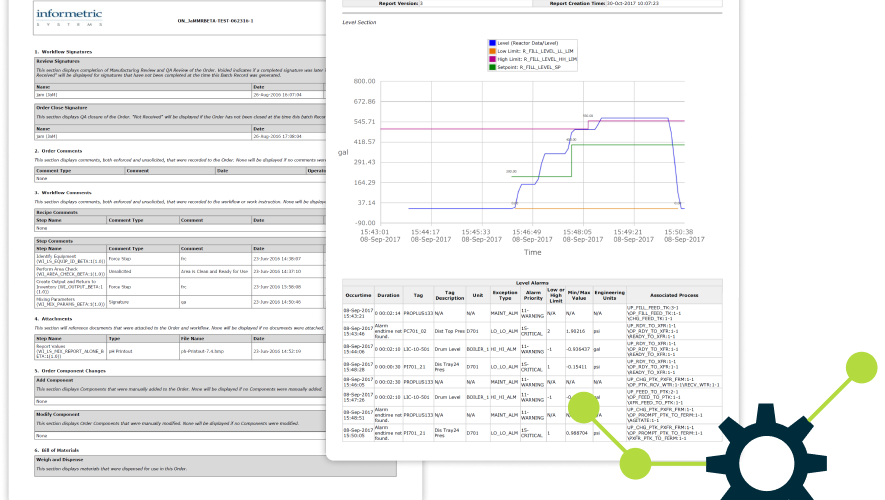Click the 'Dist Top Pres' description cell
885x500 pixels.
pos(449,331)
